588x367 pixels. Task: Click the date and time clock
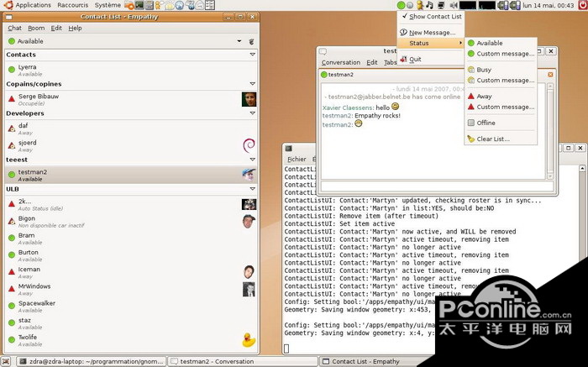[549, 5]
